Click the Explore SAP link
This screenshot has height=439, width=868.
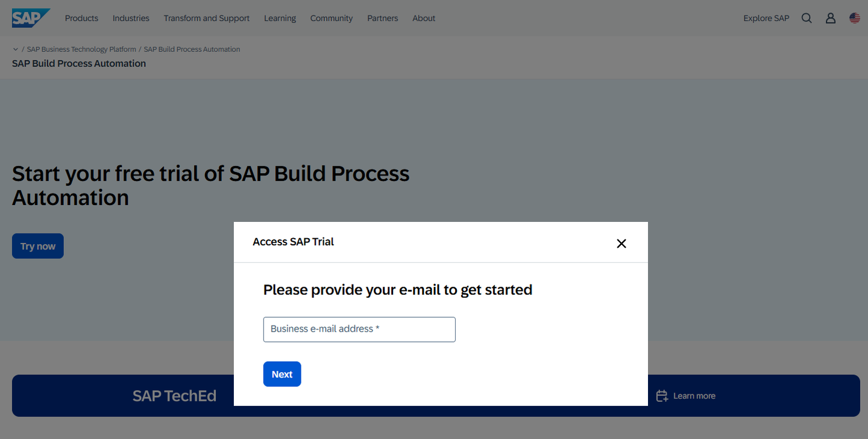766,18
